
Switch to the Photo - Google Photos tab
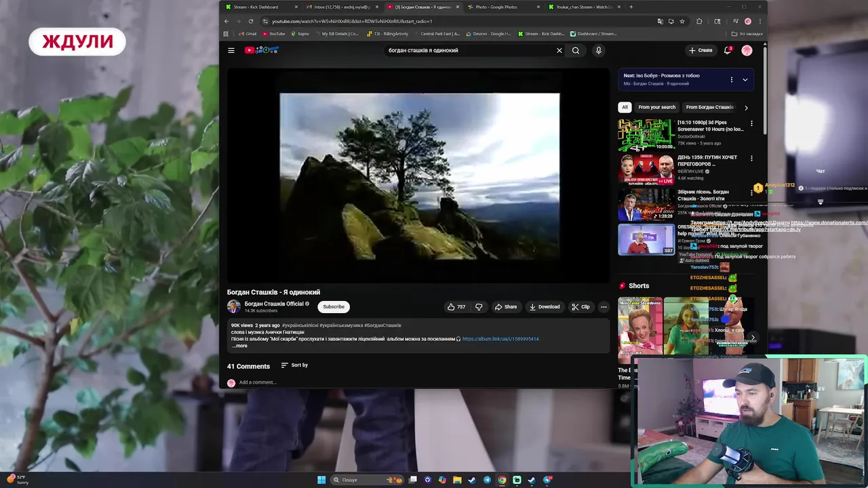coord(502,7)
